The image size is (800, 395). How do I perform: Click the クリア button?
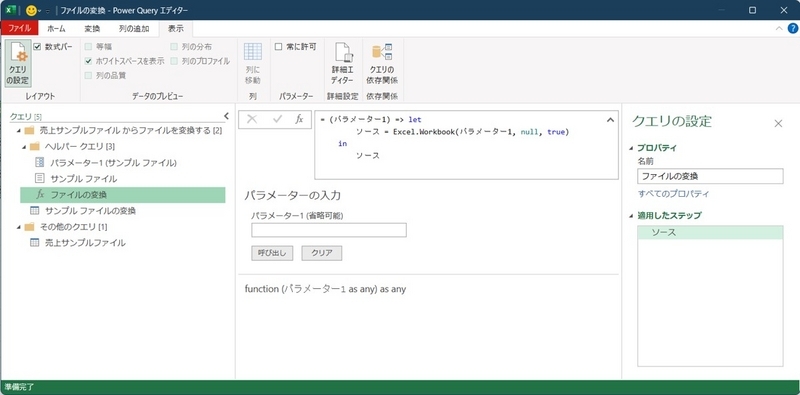coord(321,253)
